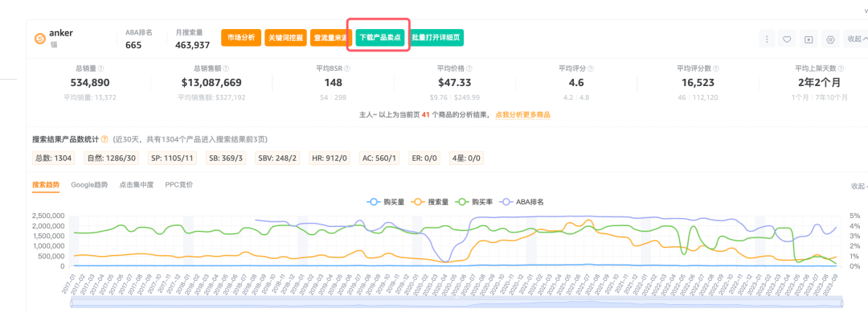868x313 pixels.
Task: Click the 4星: 0/0 tag
Action: point(467,159)
